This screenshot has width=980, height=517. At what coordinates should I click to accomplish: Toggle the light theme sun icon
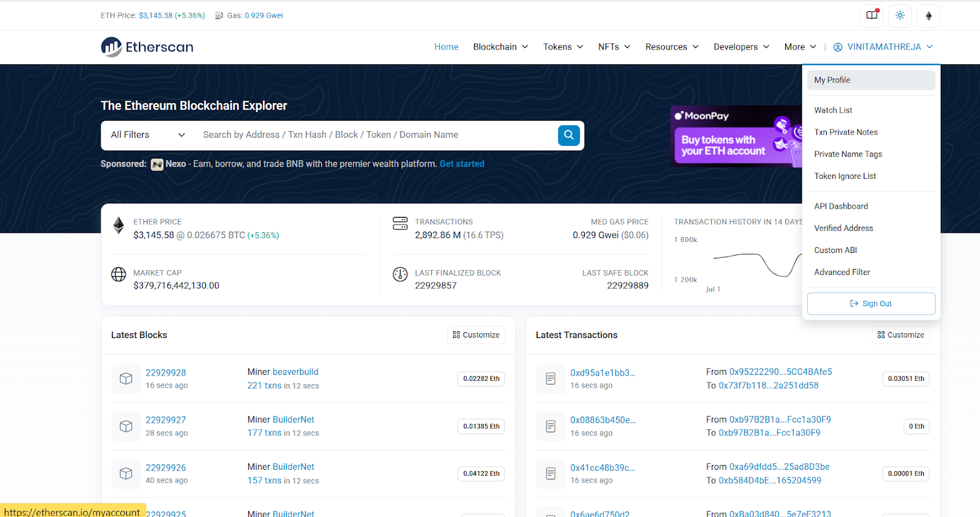900,15
